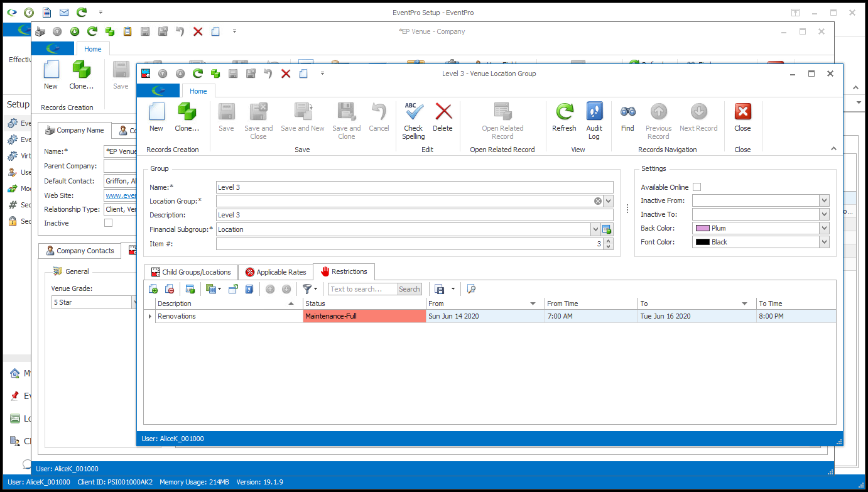Open the save layout dropdown arrow in the grid toolbar
This screenshot has width=868, height=492.
coord(453,289)
